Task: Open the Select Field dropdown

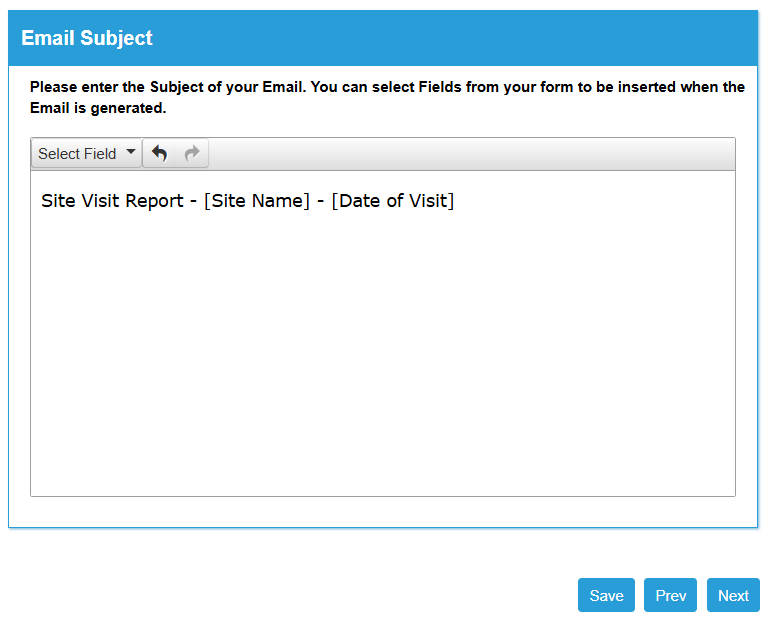Action: [x=78, y=154]
